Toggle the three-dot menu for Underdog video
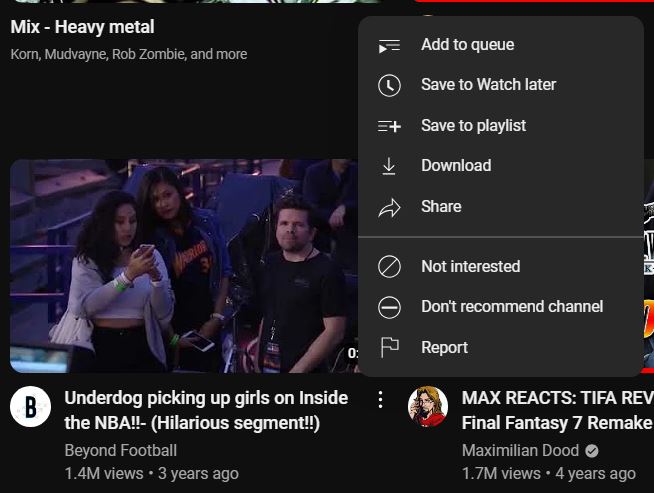The image size is (654, 493). click(380, 400)
